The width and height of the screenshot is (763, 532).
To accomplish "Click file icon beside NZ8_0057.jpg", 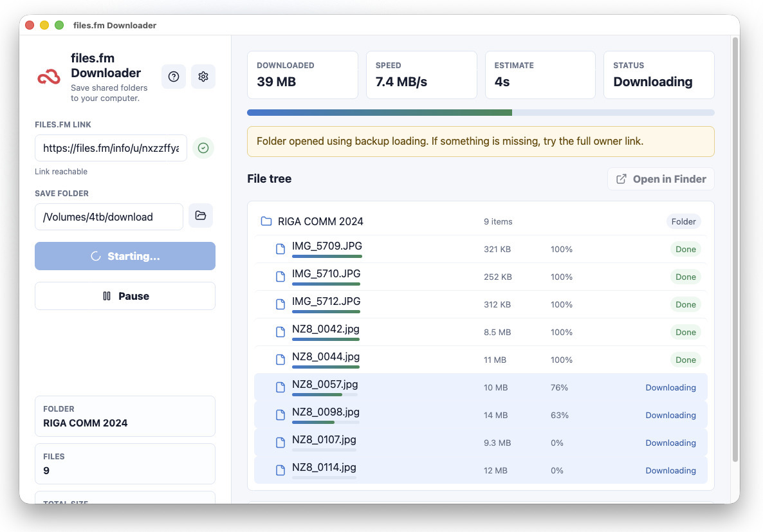I will click(280, 387).
